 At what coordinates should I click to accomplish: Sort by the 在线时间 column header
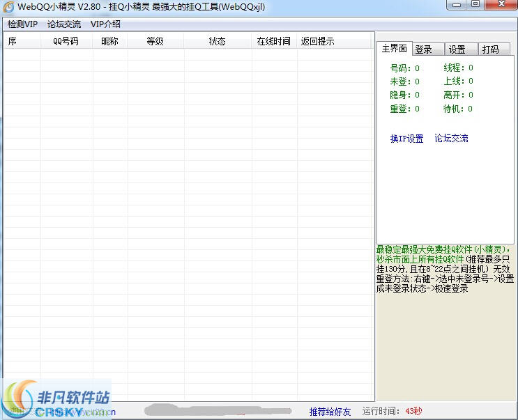[x=274, y=41]
